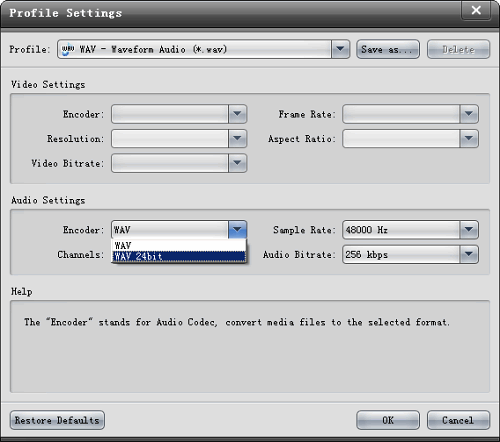Choose WAV 24bit encoder option
This screenshot has width=500, height=442.
(179, 256)
